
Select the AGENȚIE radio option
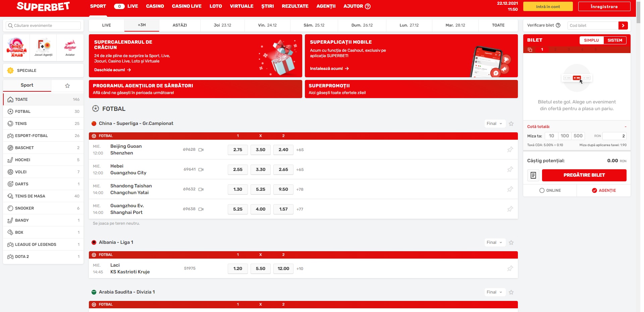pyautogui.click(x=604, y=190)
